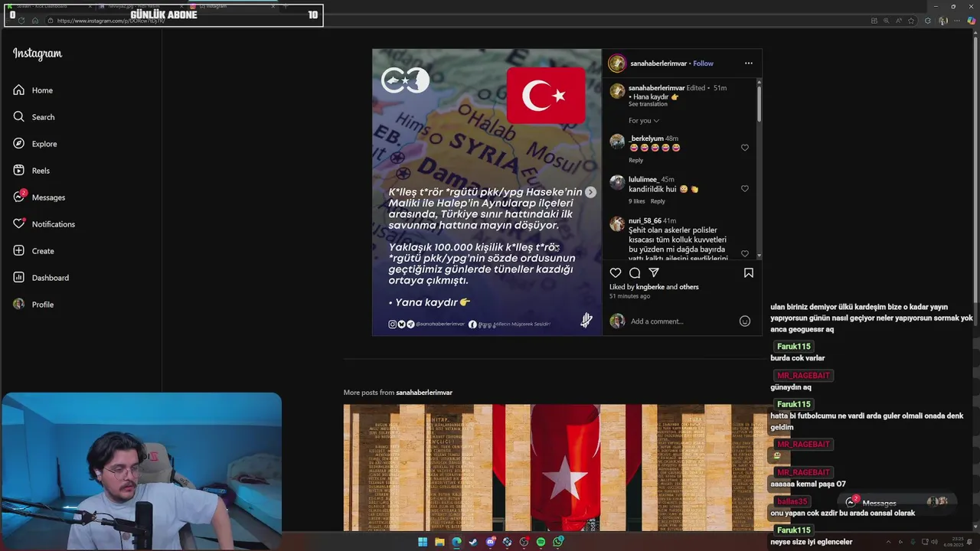Screen dimensions: 980x551
Task: Click the browser address bar URL
Action: coord(111,21)
